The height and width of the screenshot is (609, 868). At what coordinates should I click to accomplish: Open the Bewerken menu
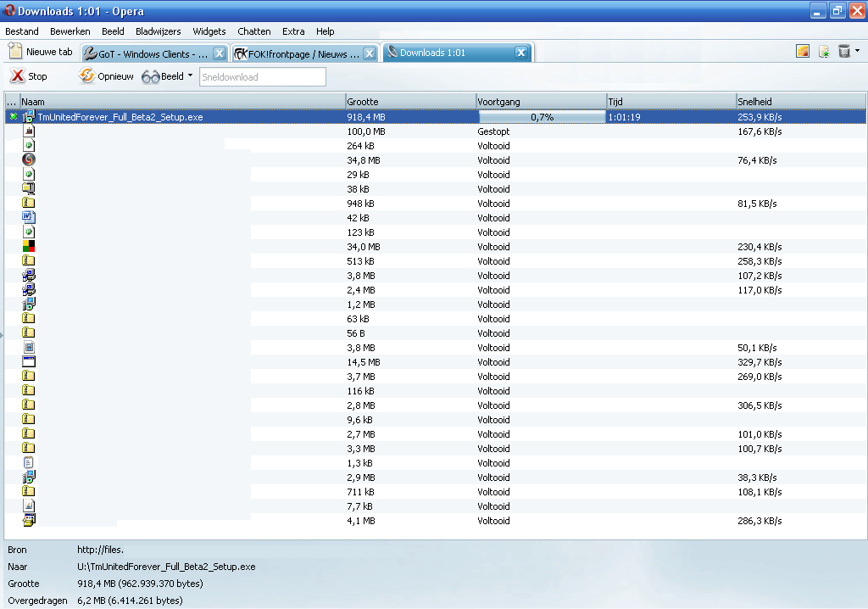pos(70,31)
